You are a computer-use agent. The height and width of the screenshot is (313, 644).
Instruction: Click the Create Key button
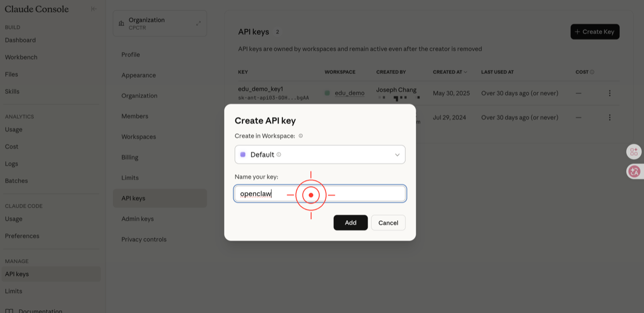594,32
